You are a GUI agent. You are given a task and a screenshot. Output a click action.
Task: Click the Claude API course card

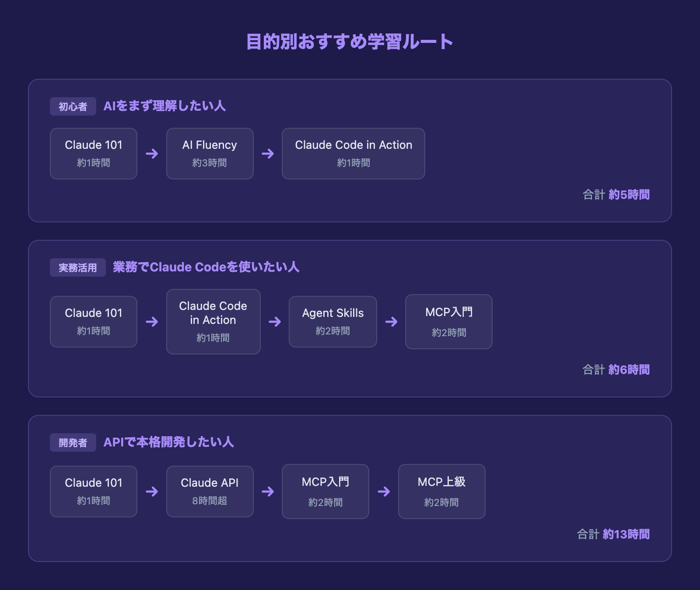[x=210, y=491]
